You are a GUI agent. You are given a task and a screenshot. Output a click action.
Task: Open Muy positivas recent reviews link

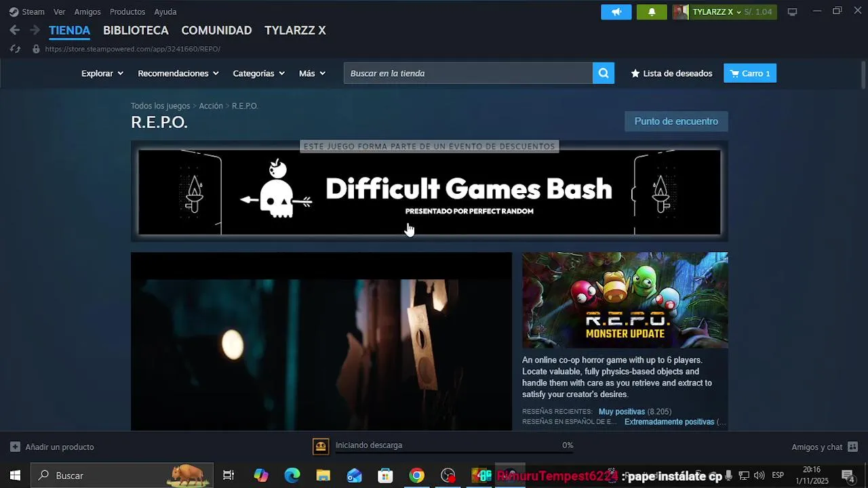point(622,411)
